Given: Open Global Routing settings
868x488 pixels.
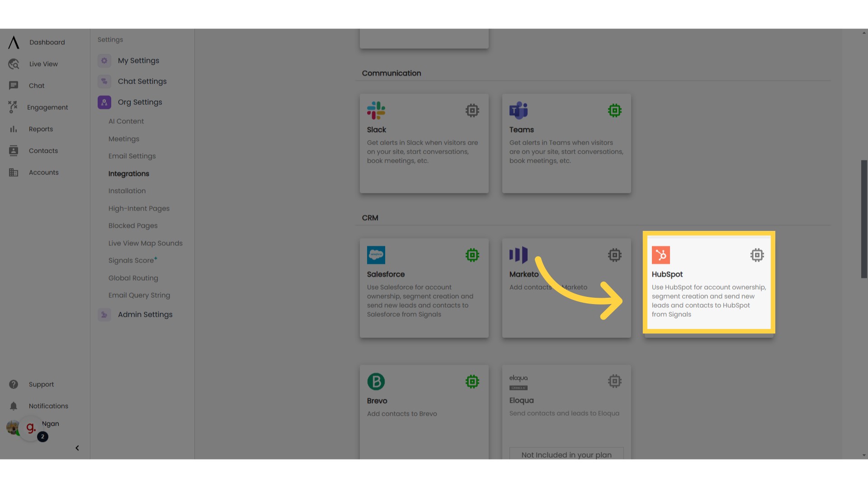Looking at the screenshot, I should [x=133, y=278].
